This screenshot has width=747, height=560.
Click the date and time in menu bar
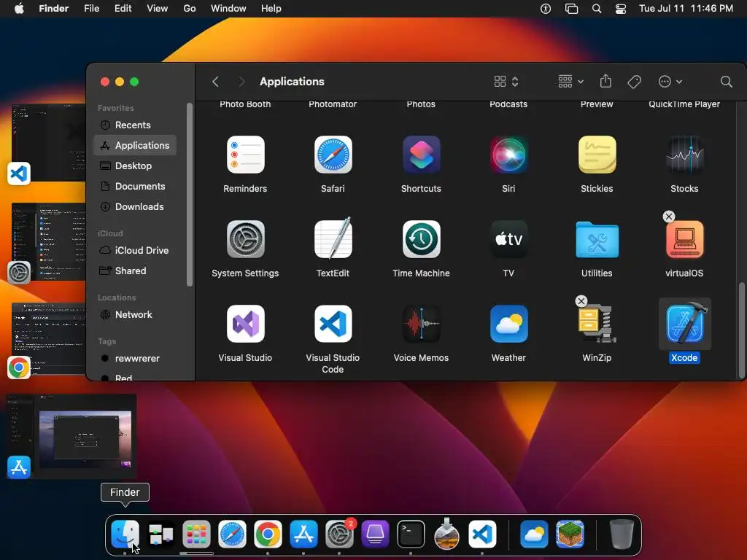coord(686,9)
